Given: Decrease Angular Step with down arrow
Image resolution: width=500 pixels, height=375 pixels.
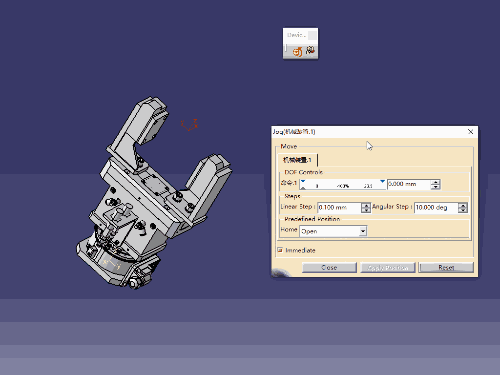Looking at the screenshot, I should coord(463,210).
